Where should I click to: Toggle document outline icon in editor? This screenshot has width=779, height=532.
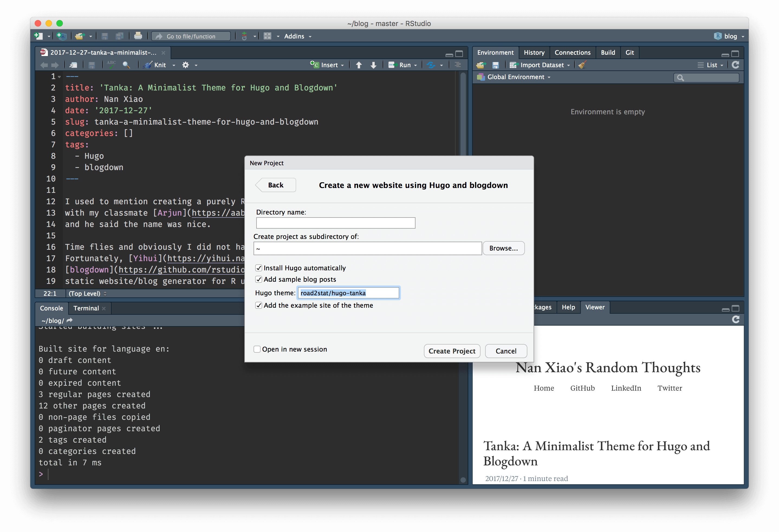pos(457,65)
